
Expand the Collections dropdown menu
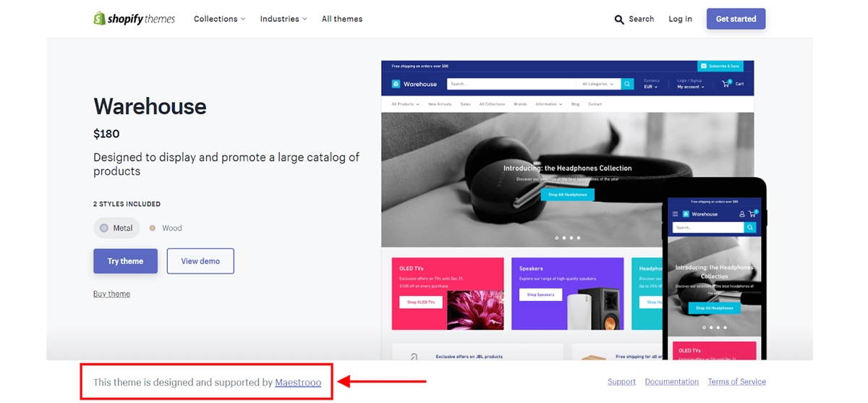[219, 19]
